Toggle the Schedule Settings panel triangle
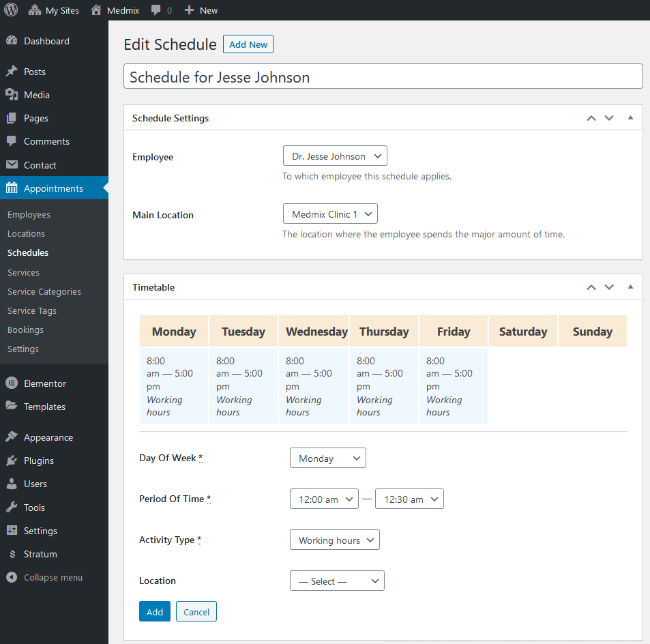 [630, 118]
